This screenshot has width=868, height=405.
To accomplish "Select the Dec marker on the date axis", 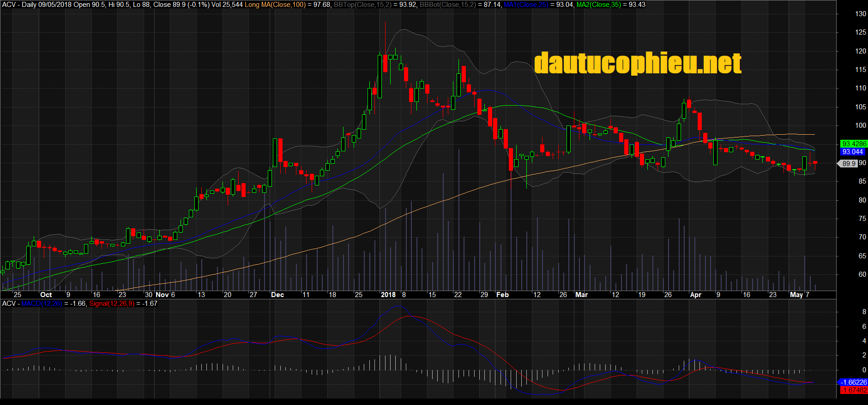I will coord(277,295).
